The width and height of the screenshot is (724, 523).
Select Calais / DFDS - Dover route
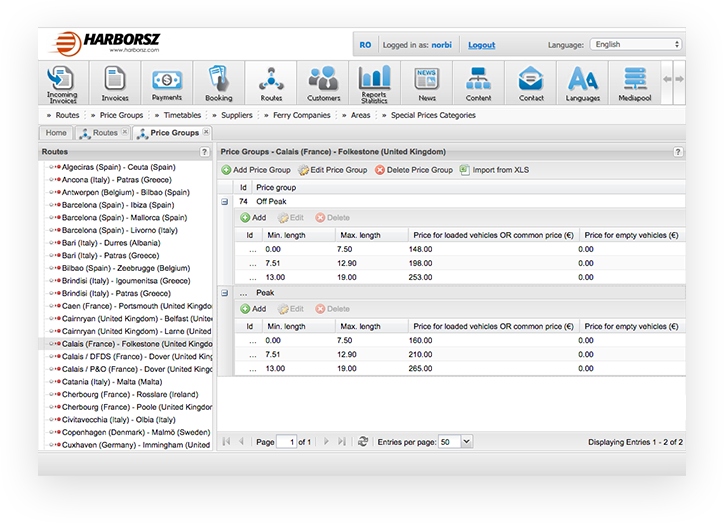coord(130,356)
